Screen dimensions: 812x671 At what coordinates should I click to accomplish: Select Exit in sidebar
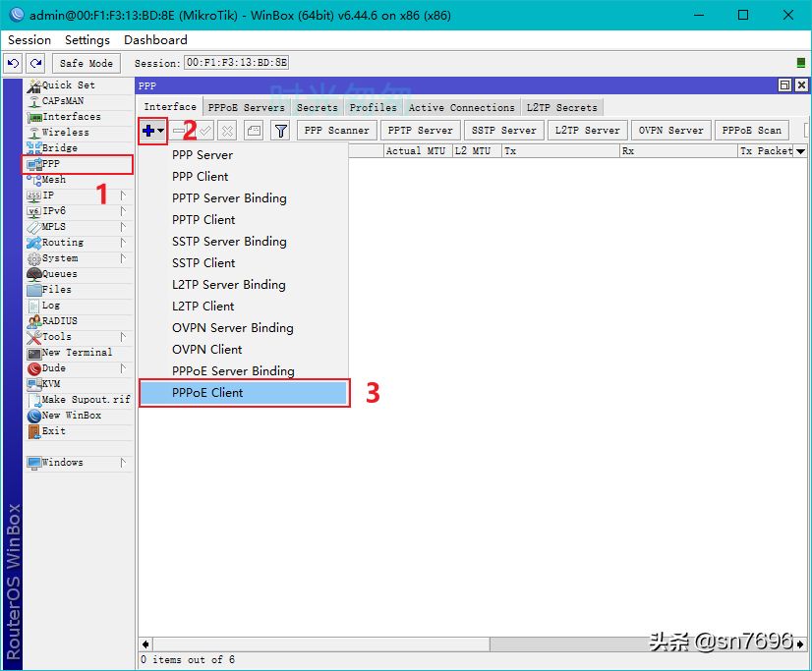[79, 431]
